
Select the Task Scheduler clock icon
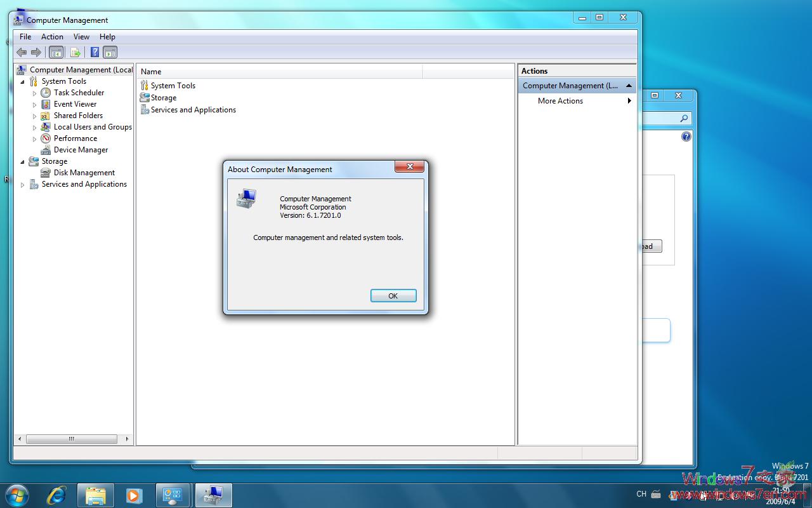click(x=46, y=93)
